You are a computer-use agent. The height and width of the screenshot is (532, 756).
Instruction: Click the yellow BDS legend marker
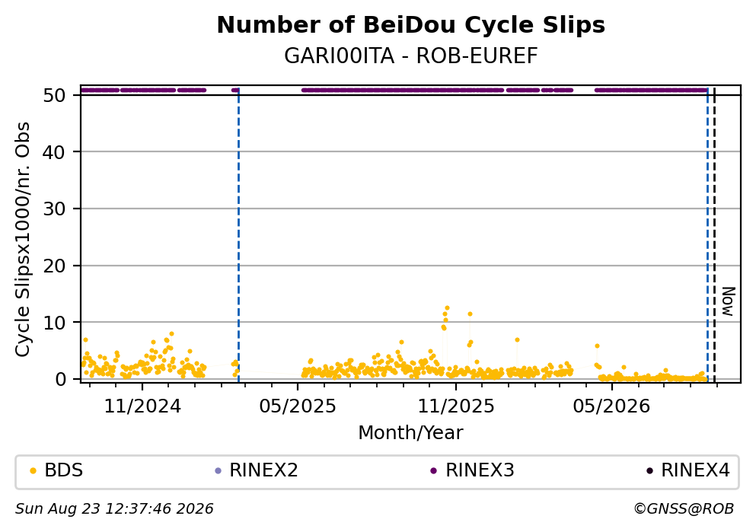coord(33,471)
